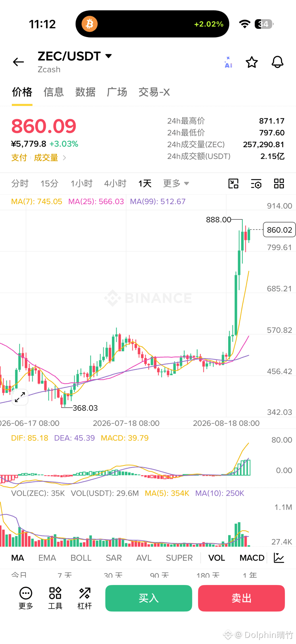The width and height of the screenshot is (296, 644).
Task: Tap the 24h最低价 value 797.60
Action: pyautogui.click(x=272, y=133)
